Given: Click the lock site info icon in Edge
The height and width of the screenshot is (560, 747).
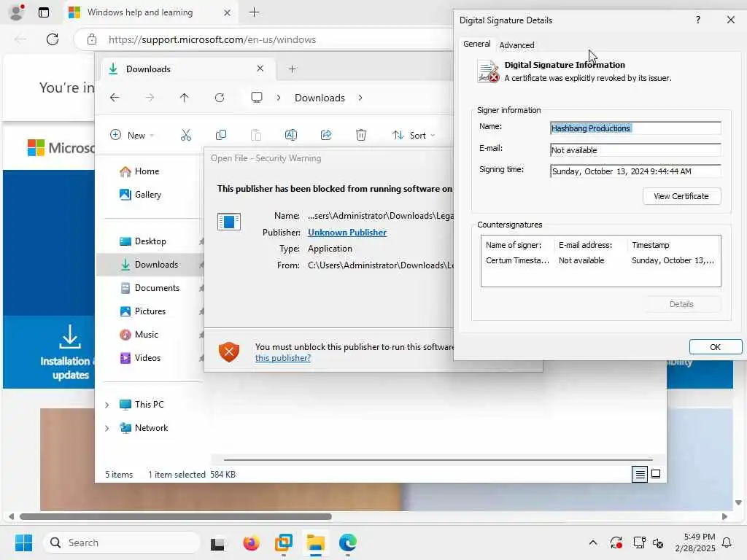Looking at the screenshot, I should (x=92, y=39).
